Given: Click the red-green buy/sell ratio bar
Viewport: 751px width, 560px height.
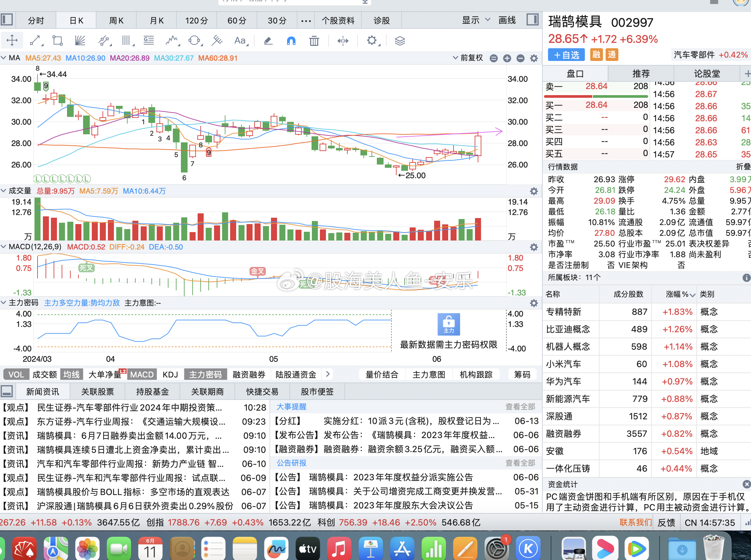Looking at the screenshot, I should pos(596,96).
